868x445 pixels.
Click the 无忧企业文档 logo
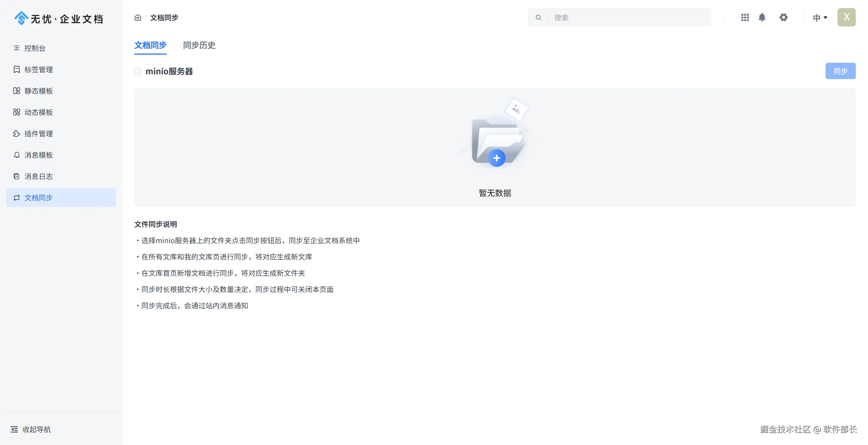59,19
